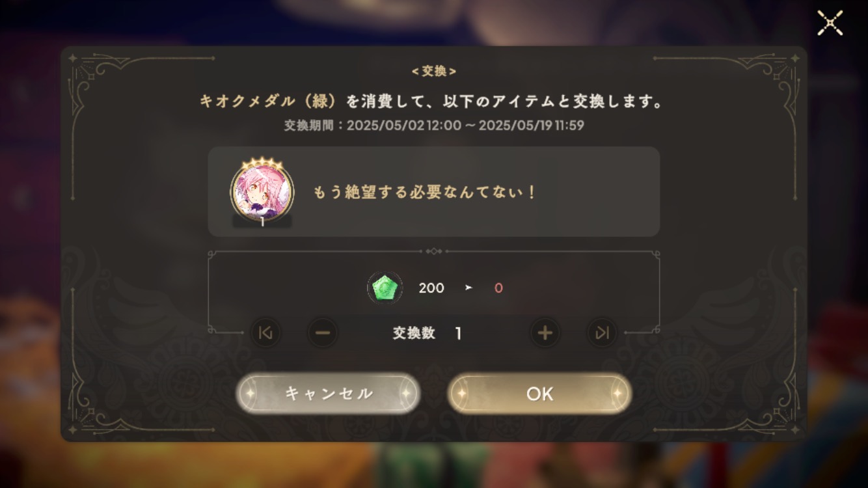
Task: Jump to minimum exchange quantity
Action: (x=265, y=333)
